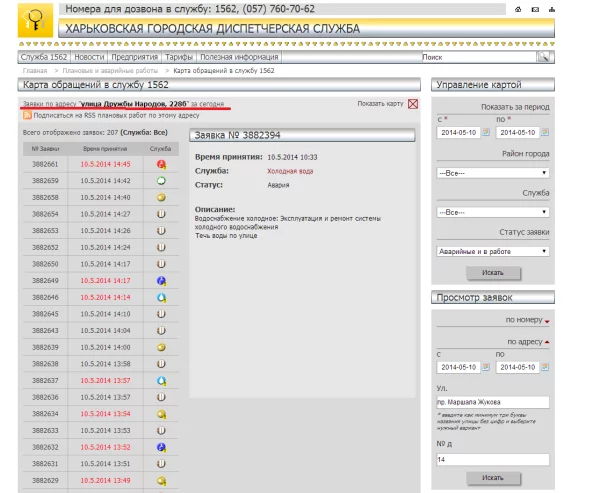Click service icon for request 3882661

pyautogui.click(x=160, y=164)
